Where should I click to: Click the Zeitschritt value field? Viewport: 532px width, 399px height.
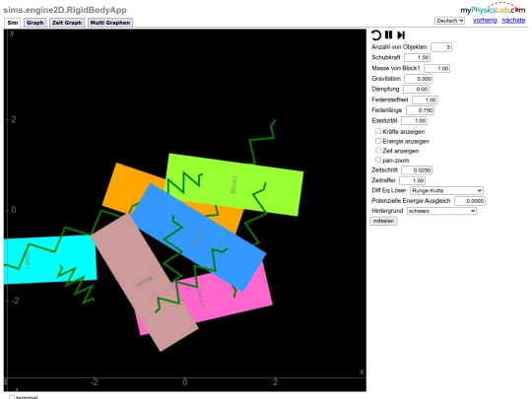[x=417, y=170]
